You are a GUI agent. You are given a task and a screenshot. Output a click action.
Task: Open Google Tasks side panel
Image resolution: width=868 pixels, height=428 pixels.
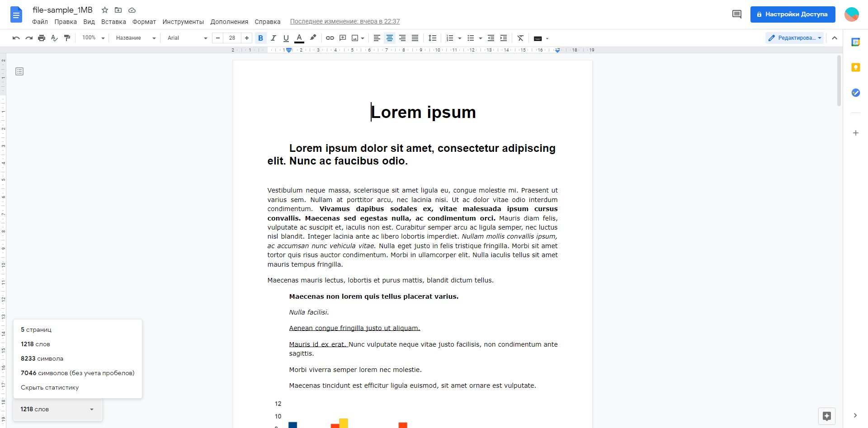[x=855, y=93]
